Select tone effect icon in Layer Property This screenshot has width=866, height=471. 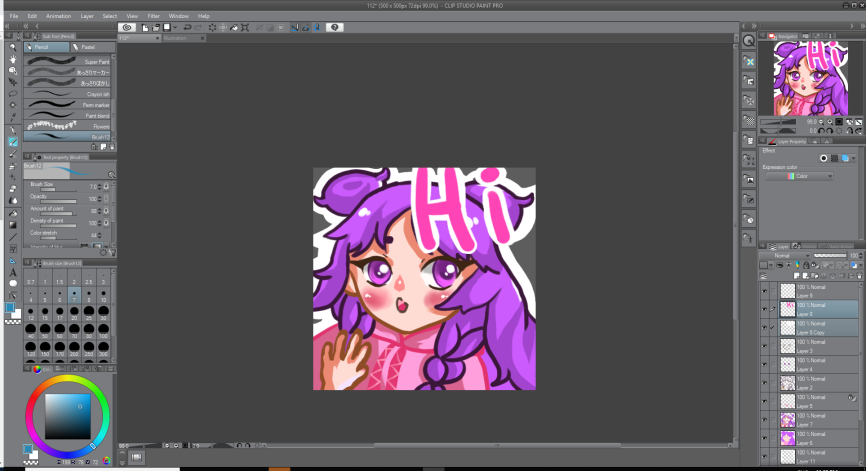pos(835,158)
